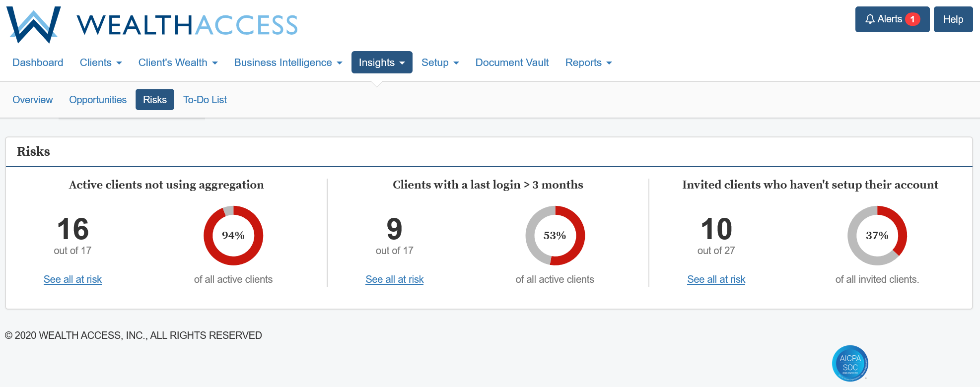Screen dimensions: 980x387
Task: Go to Dashboard
Action: click(38, 63)
